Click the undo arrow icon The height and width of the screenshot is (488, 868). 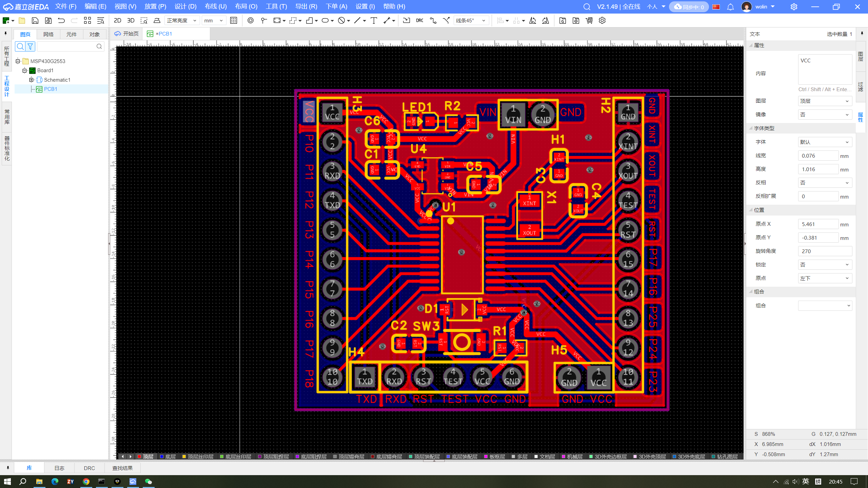pyautogui.click(x=61, y=21)
